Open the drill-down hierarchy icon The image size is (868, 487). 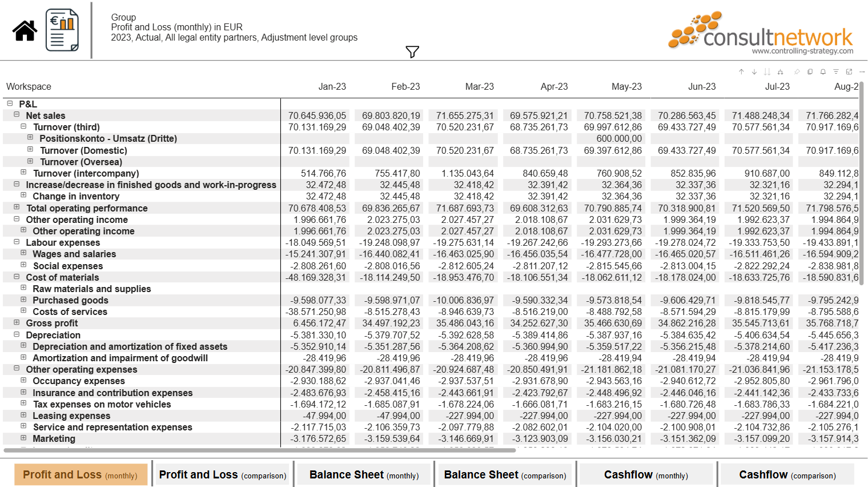click(x=780, y=71)
